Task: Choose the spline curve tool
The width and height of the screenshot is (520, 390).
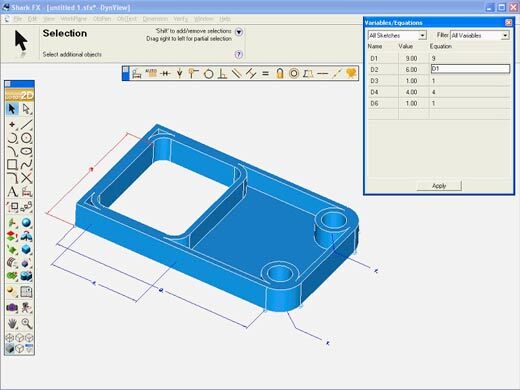Action: [26, 164]
